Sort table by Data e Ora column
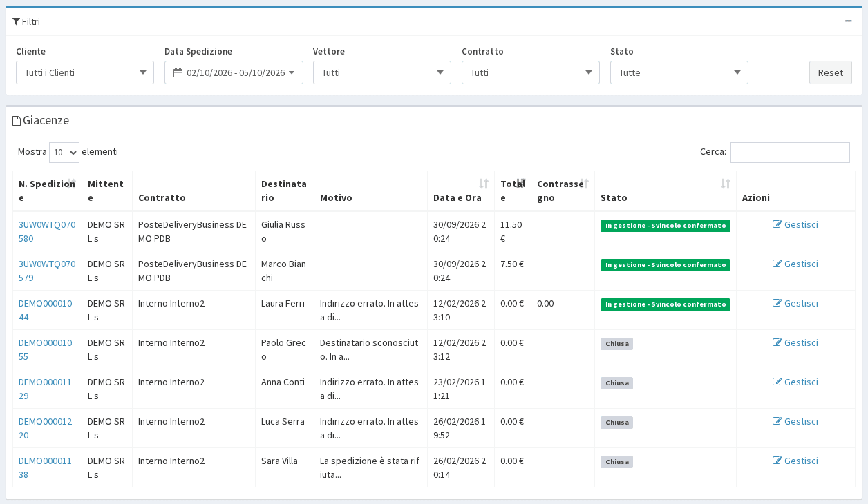This screenshot has width=868, height=504. pos(461,191)
